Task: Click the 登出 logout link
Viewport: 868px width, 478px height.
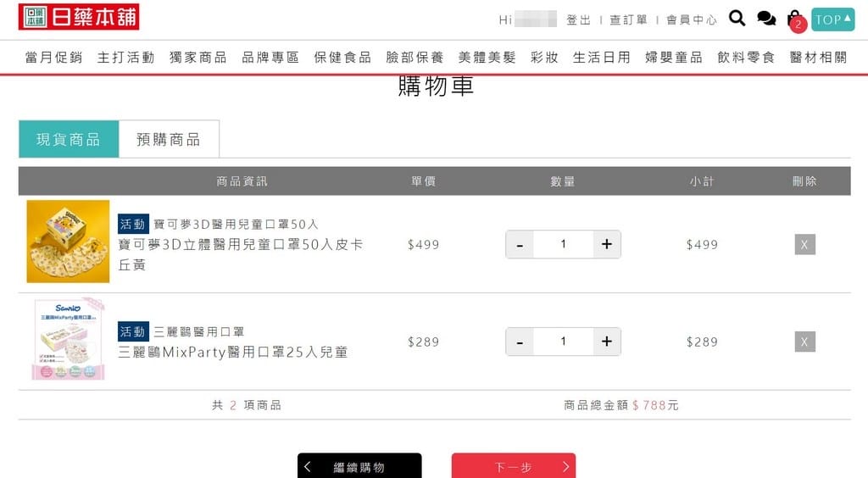Action: pos(578,20)
